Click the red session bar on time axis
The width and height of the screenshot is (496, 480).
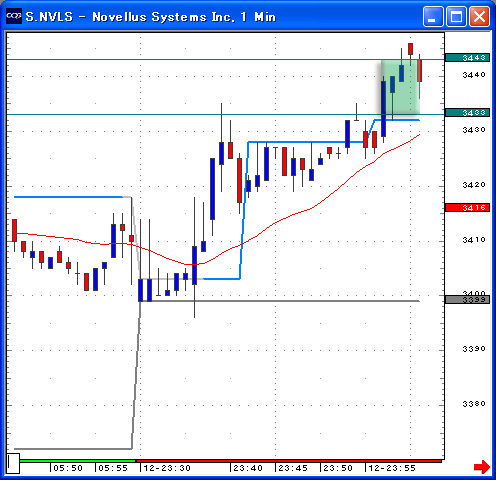[x=289, y=461]
